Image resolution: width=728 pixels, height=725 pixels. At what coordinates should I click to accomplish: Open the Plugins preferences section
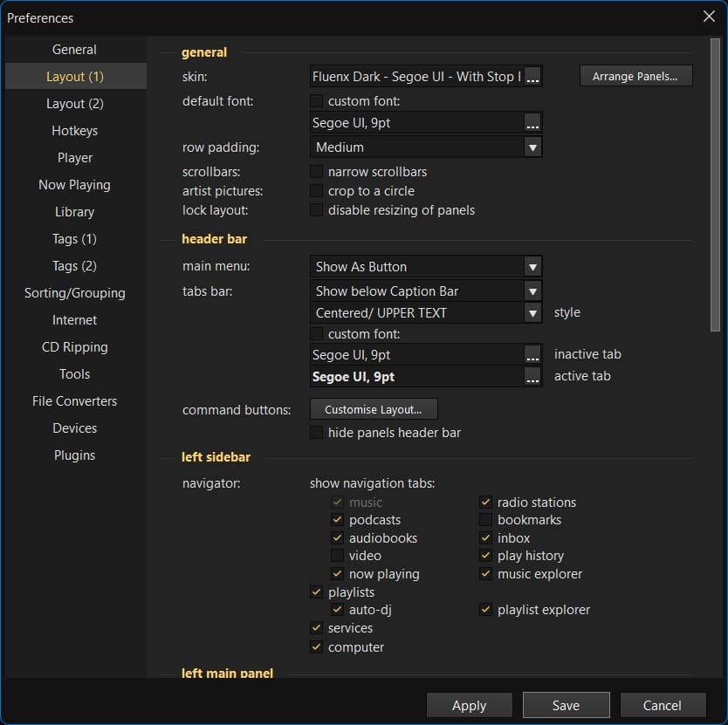[74, 455]
